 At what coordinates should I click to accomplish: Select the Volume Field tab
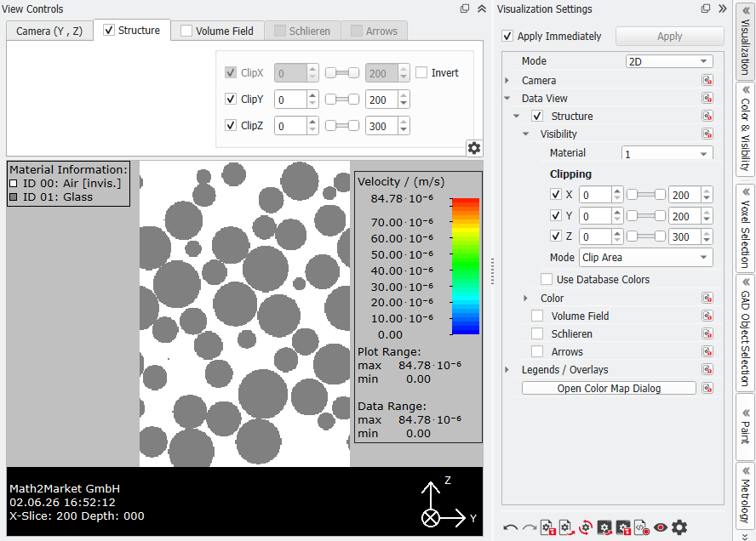click(x=217, y=31)
